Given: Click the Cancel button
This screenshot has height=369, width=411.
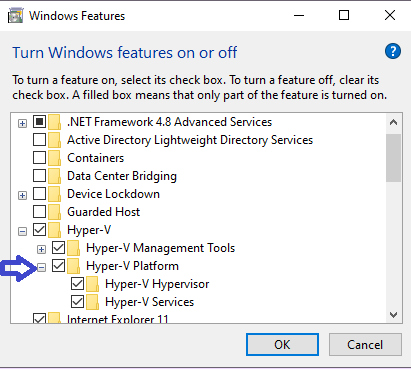Looking at the screenshot, I should (x=365, y=345).
